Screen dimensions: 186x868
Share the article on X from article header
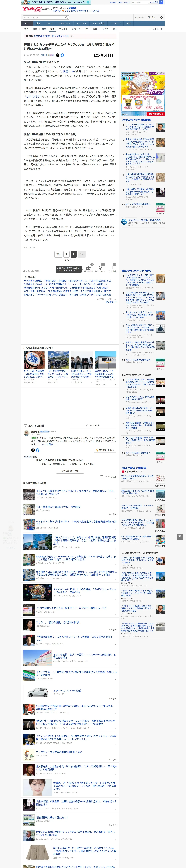click(57, 55)
